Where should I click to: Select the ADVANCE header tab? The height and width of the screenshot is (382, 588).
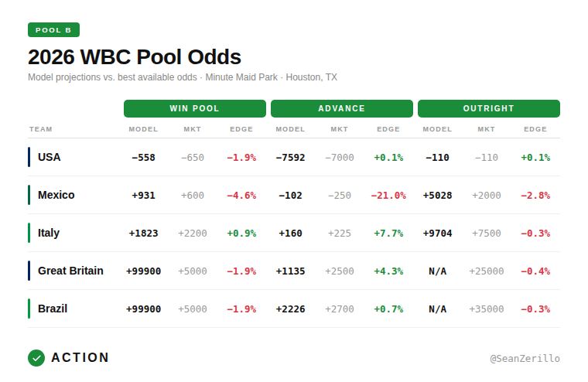341,108
